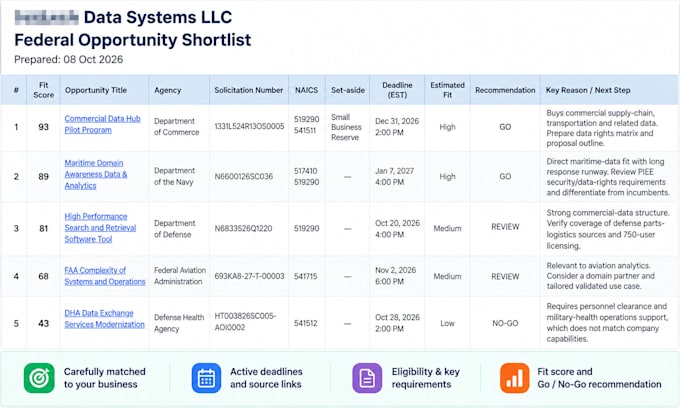Viewport: 680px width, 408px height.
Task: Click the Fit Score column header
Action: click(43, 90)
